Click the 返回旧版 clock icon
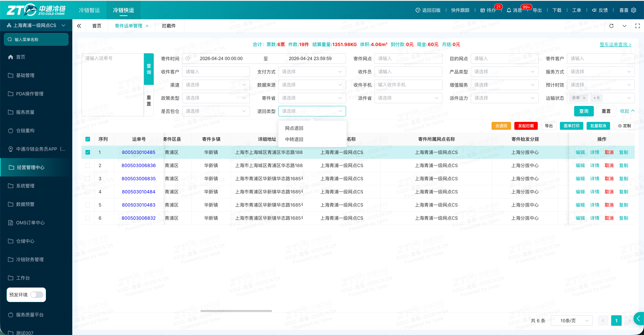644x335 pixels. point(418,10)
